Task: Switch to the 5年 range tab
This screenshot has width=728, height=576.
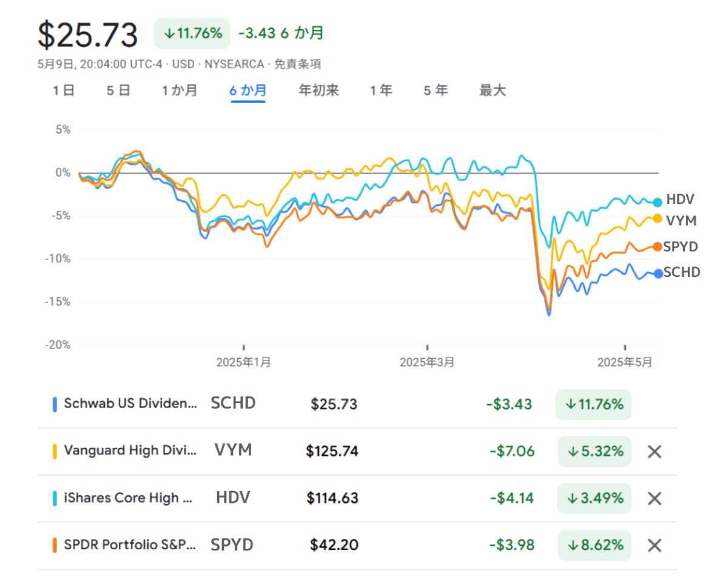Action: coord(436,91)
